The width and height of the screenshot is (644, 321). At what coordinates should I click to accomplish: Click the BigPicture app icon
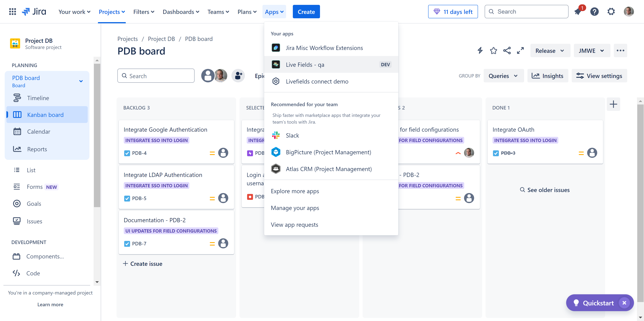(276, 152)
